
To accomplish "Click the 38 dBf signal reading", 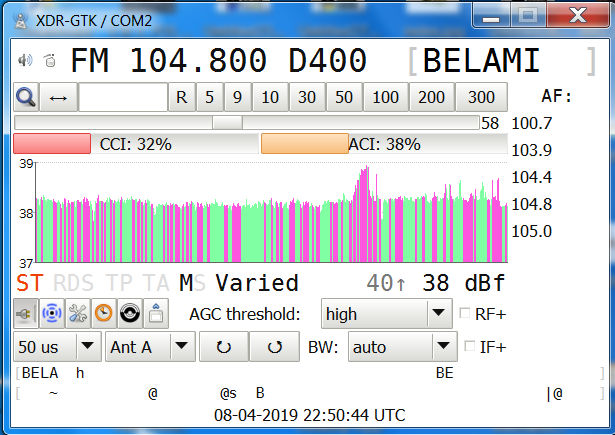I will click(x=464, y=283).
